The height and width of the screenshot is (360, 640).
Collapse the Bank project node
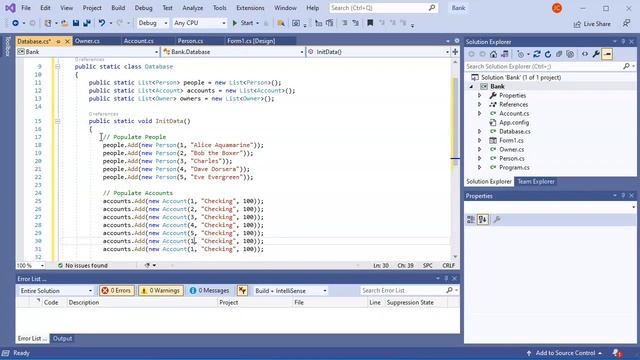(471, 87)
